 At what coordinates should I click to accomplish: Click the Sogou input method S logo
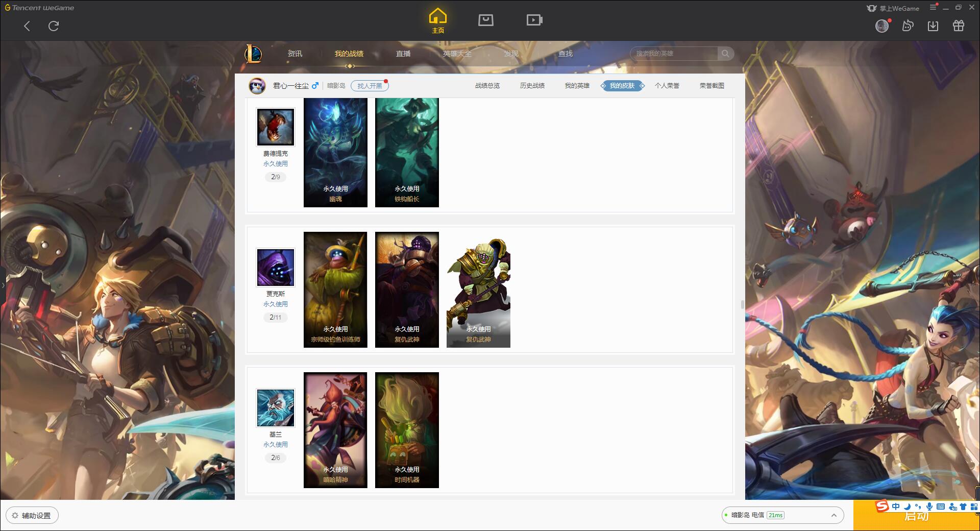pyautogui.click(x=882, y=506)
